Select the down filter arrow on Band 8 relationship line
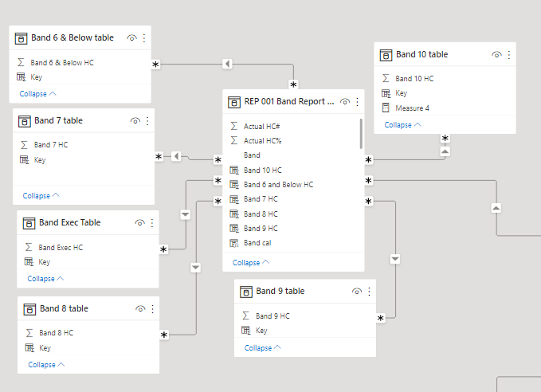Image resolution: width=541 pixels, height=392 pixels. [x=196, y=268]
